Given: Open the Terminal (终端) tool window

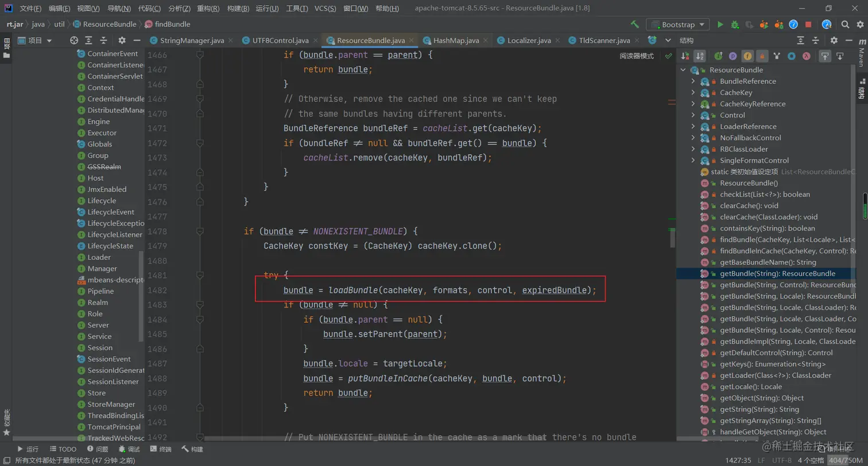Looking at the screenshot, I should tap(161, 449).
